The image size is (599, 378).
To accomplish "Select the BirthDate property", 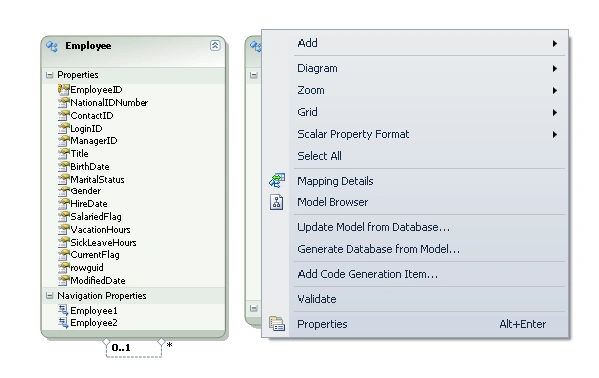I will coord(90,167).
